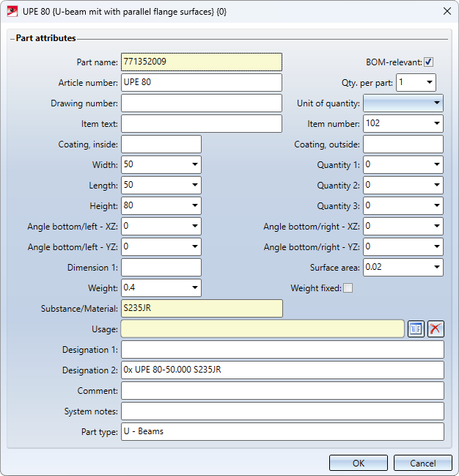Screen dimensions: 459x476
Task: Expand the Unit of quantity dropdown
Action: (x=436, y=103)
